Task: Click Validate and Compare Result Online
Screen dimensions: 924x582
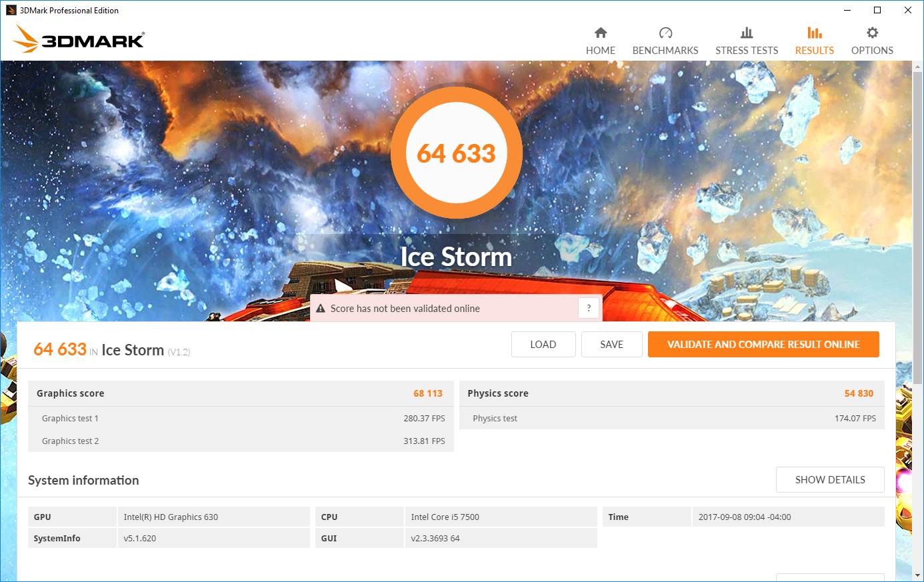Action: [763, 345]
